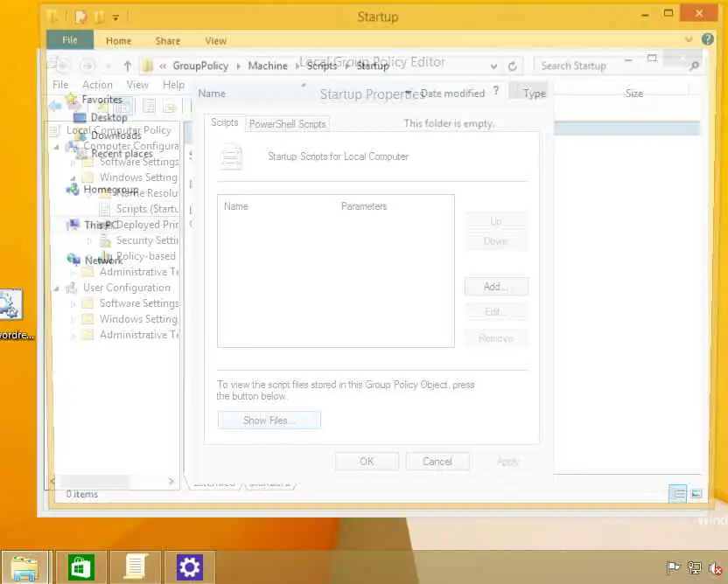
Task: Click GroupPolicy in the address breadcrumb
Action: [x=200, y=66]
